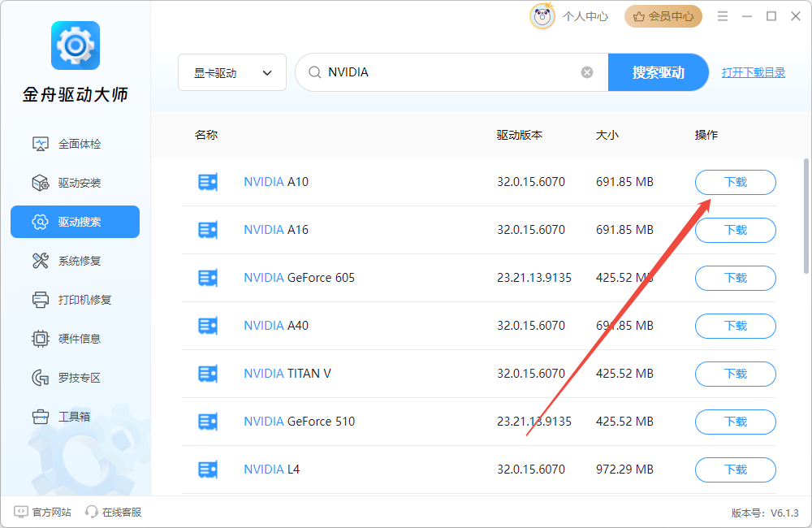Open 在线客服 support chat
This screenshot has height=528, width=812.
[x=114, y=512]
